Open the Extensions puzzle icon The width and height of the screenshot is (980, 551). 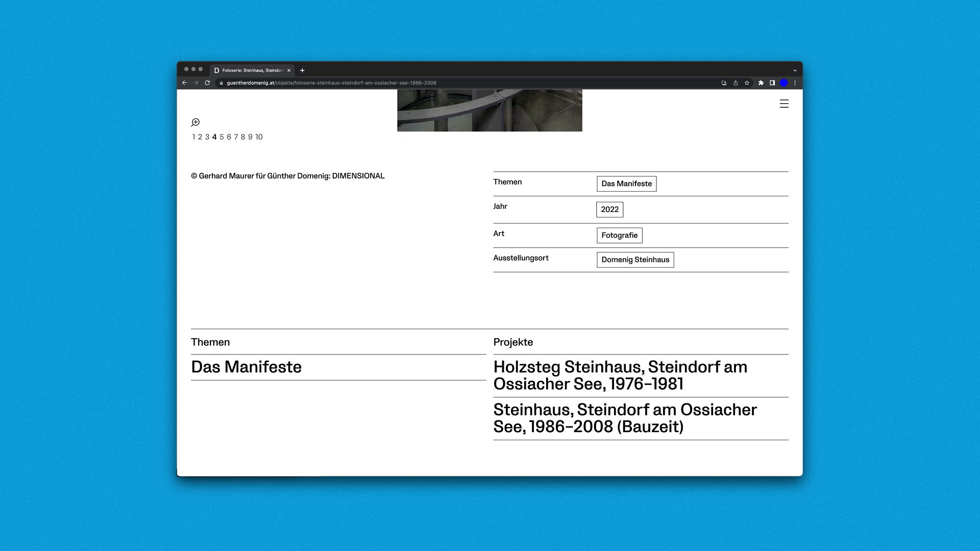click(x=761, y=83)
